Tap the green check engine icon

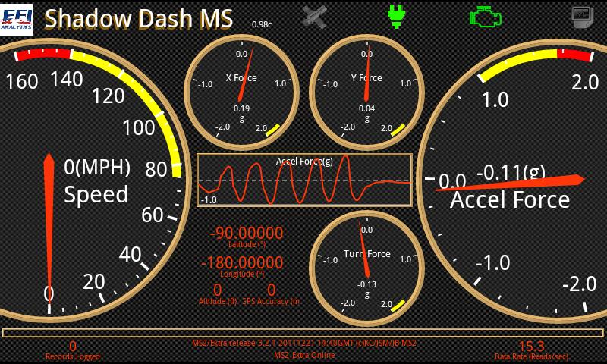(486, 17)
